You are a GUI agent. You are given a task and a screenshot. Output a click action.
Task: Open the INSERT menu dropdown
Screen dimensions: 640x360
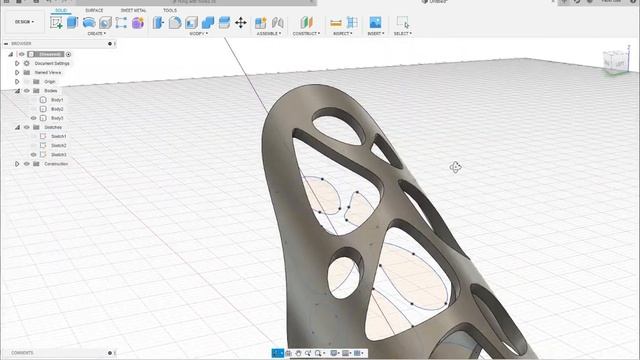point(376,33)
